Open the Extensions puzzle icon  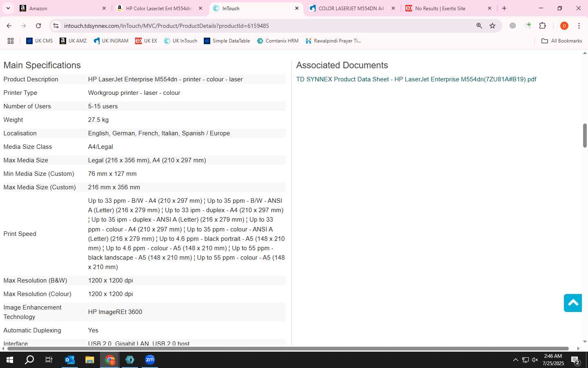coord(543,26)
